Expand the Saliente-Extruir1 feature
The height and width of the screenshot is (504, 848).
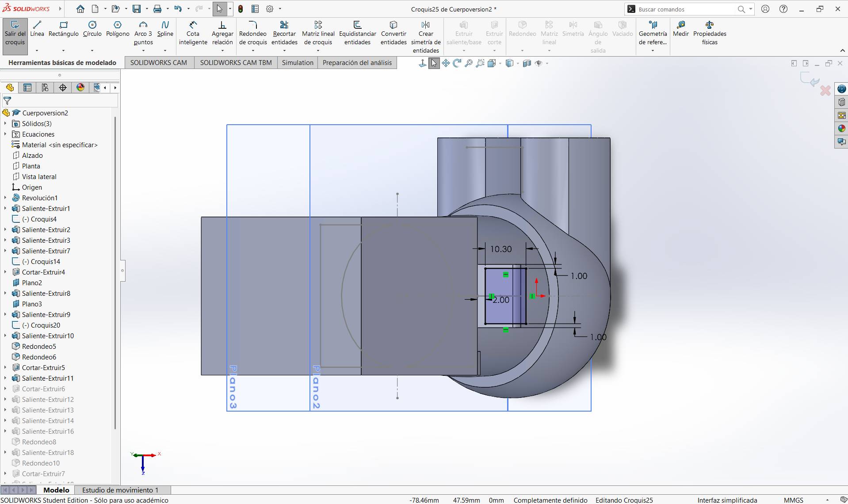[x=5, y=208]
